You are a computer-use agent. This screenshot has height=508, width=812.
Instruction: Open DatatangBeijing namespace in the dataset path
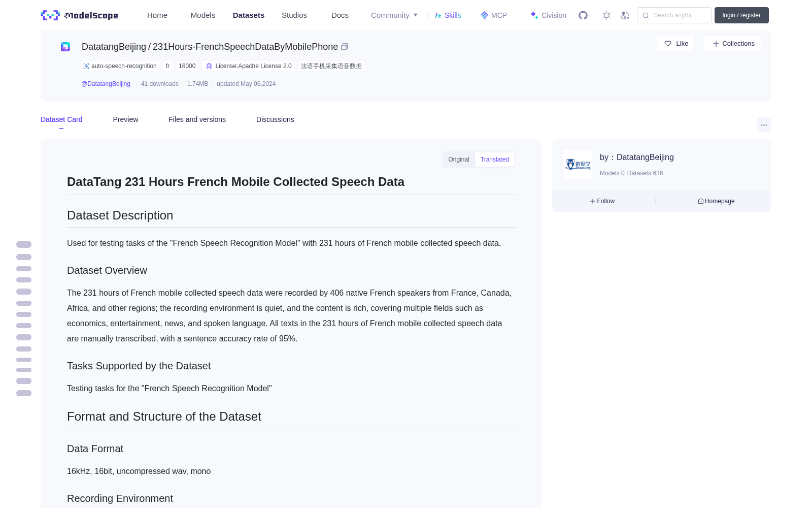114,47
